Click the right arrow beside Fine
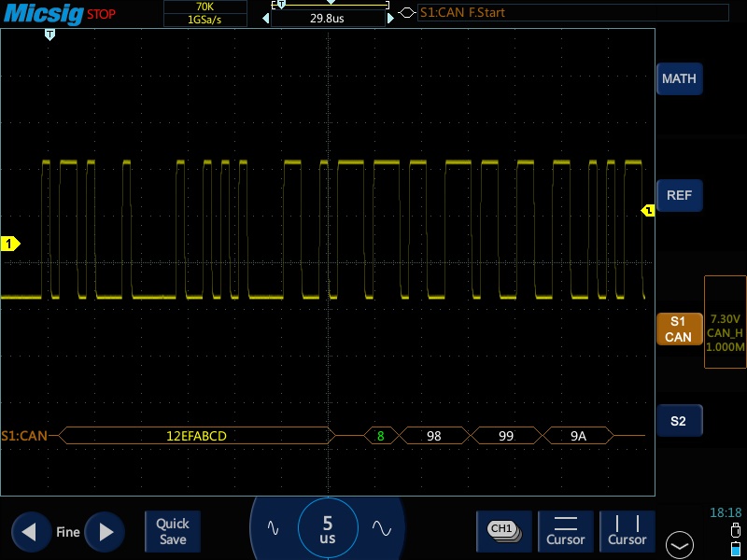747x560 pixels. [105, 532]
